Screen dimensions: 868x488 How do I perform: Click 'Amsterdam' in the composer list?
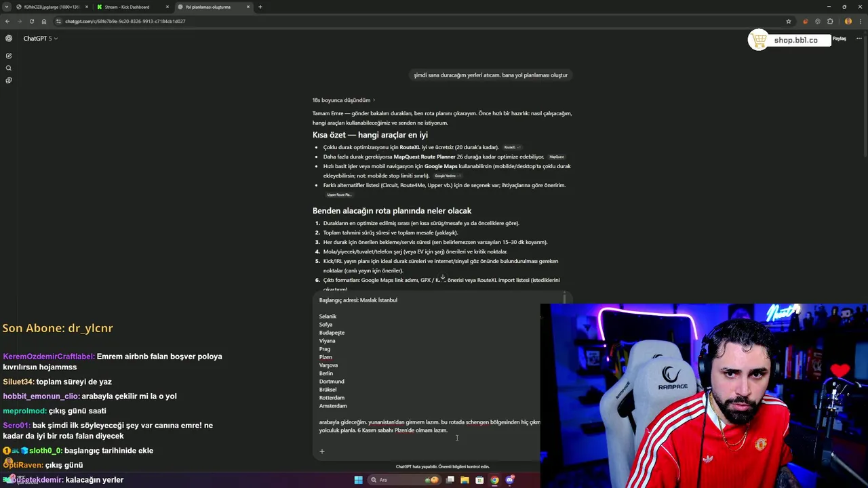click(333, 406)
